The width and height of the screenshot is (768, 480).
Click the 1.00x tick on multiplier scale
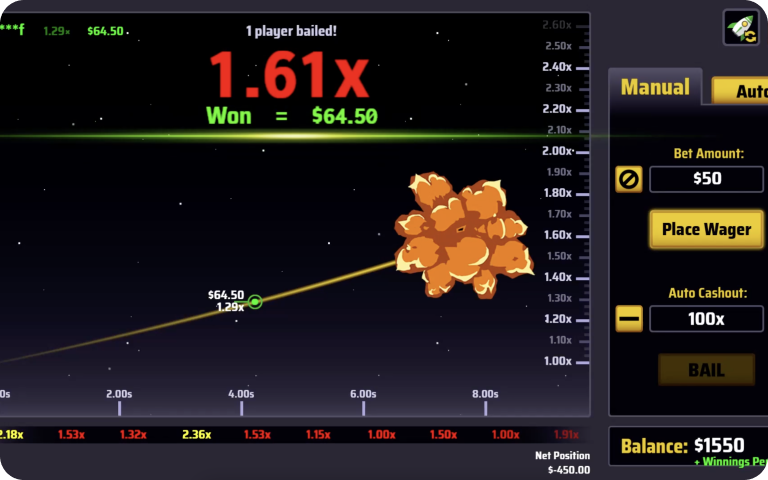[558, 361]
